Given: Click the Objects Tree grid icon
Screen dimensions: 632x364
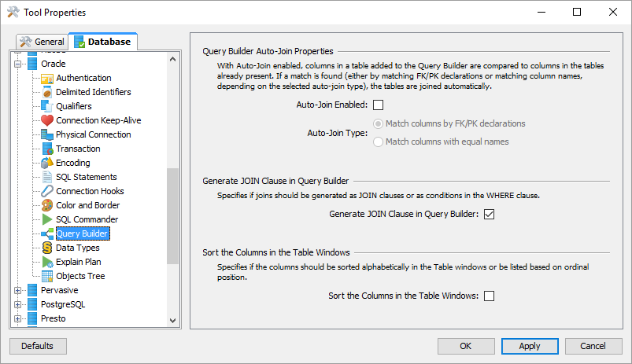Looking at the screenshot, I should [x=46, y=276].
